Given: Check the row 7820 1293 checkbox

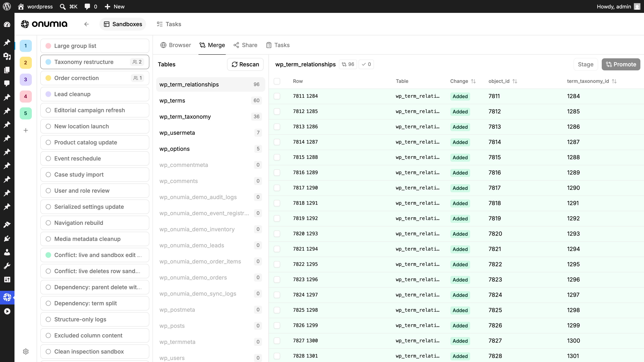Looking at the screenshot, I should [x=277, y=233].
